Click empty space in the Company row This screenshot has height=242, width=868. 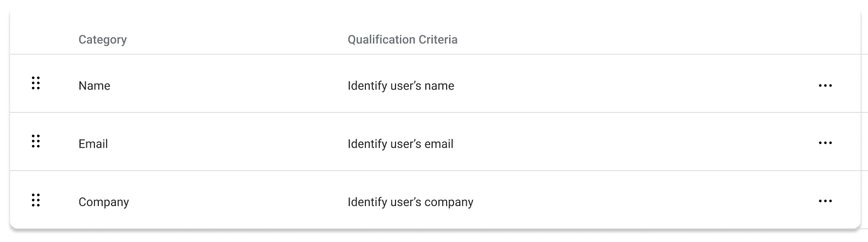click(x=642, y=200)
